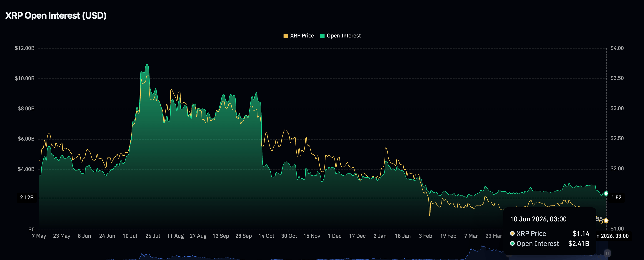Click the 1.52 crosshair label on right axis
The image size is (644, 260).
[x=616, y=198]
